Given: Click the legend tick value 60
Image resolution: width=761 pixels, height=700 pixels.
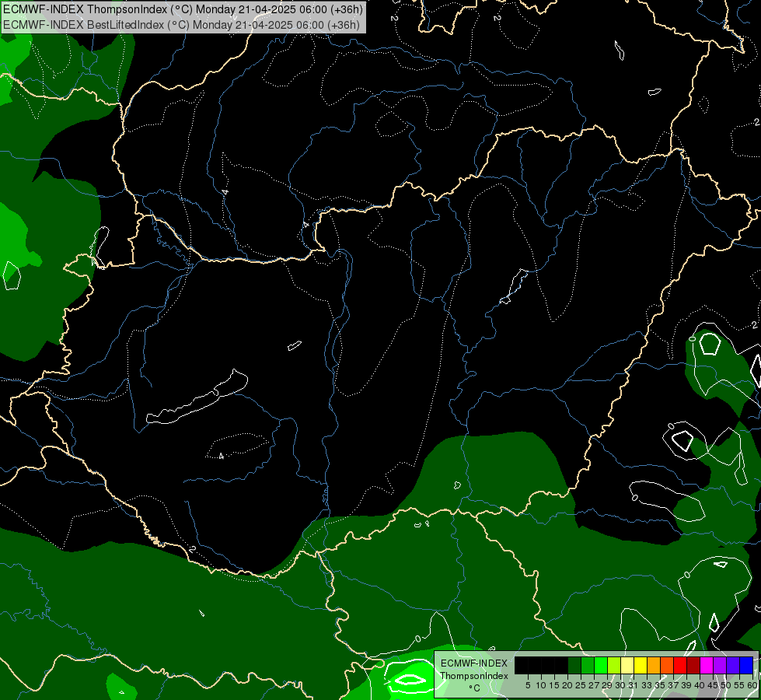Looking at the screenshot, I should tap(752, 685).
